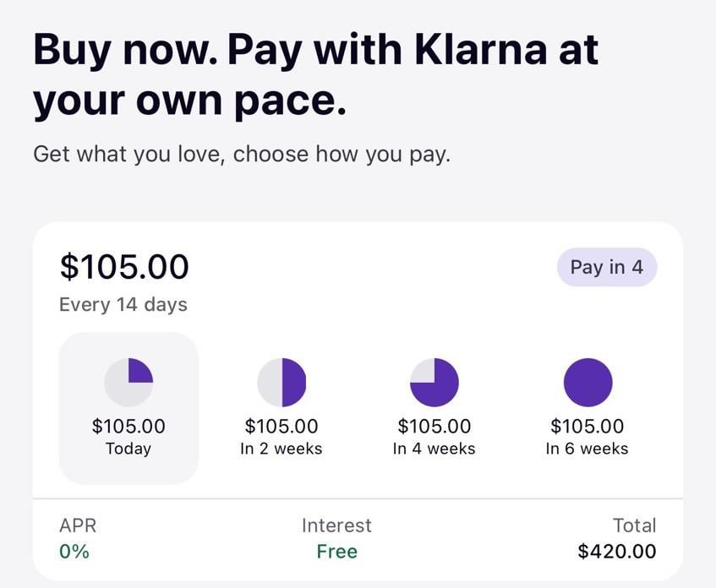Click the Total label

pyautogui.click(x=634, y=525)
